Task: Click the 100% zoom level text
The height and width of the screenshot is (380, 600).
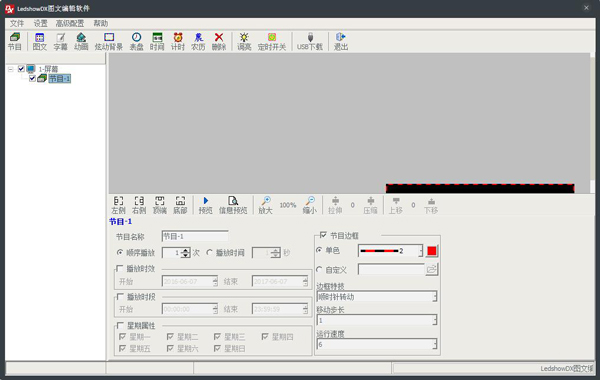Action: pos(288,205)
